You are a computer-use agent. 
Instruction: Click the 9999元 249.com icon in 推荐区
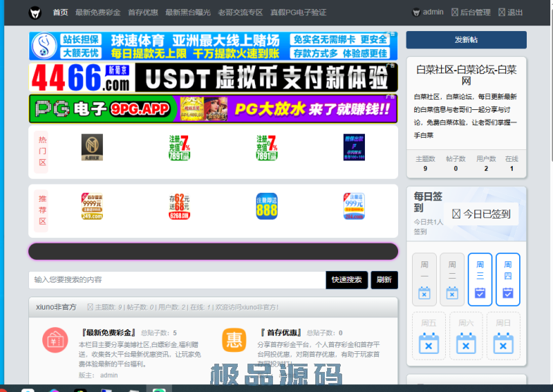pos(92,206)
